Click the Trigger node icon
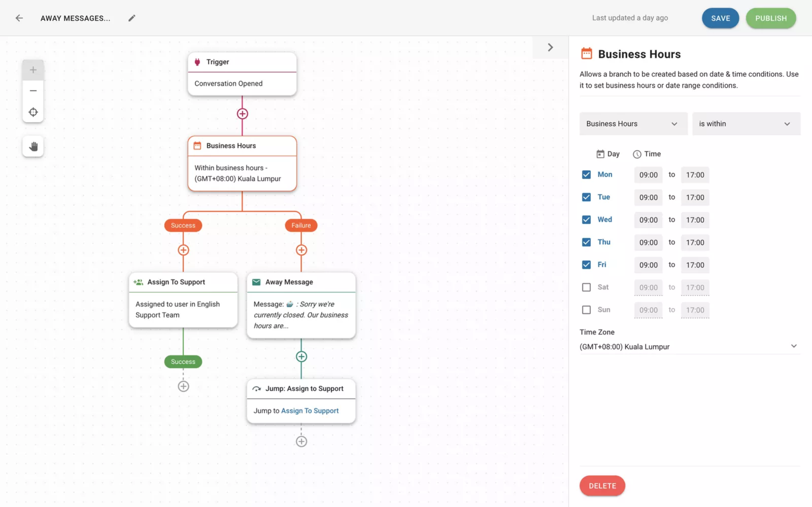The image size is (812, 507). coord(198,62)
